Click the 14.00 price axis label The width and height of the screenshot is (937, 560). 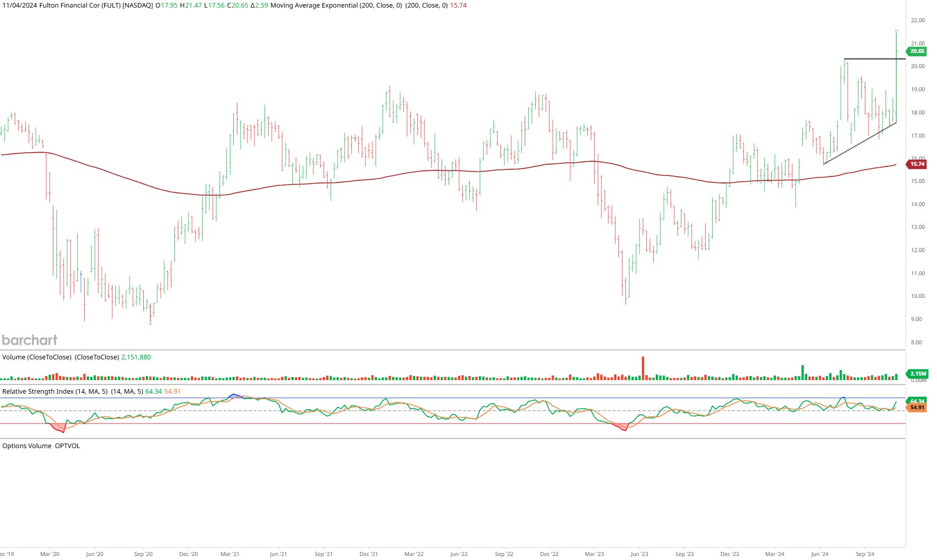(918, 204)
